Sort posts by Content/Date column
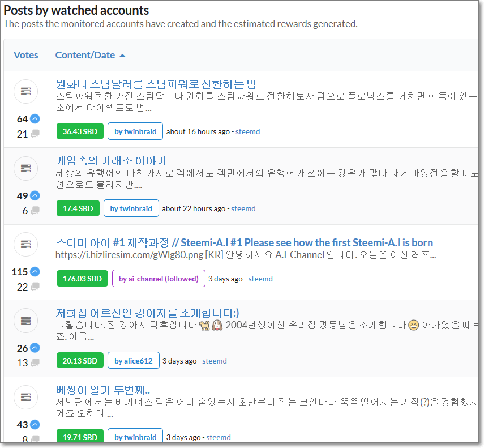 coord(85,55)
